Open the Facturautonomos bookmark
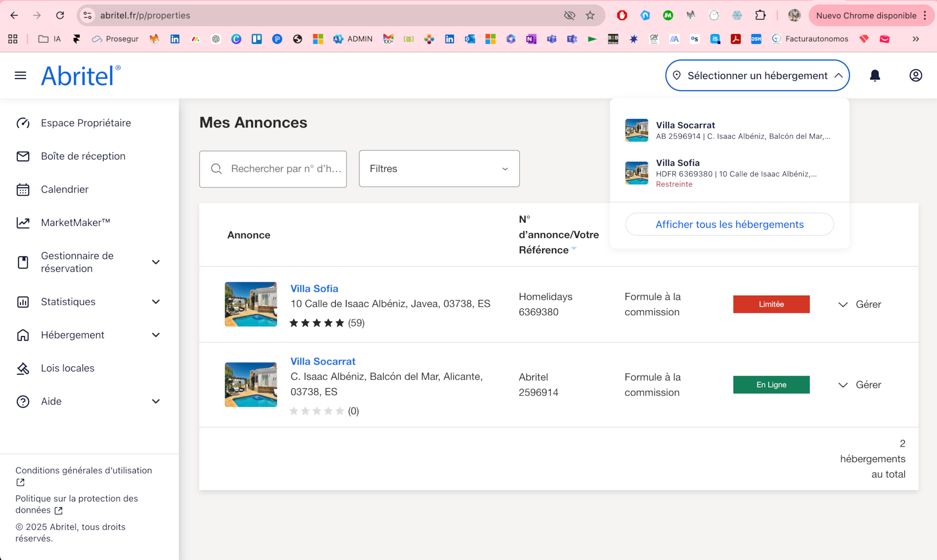This screenshot has width=937, height=560. [810, 39]
